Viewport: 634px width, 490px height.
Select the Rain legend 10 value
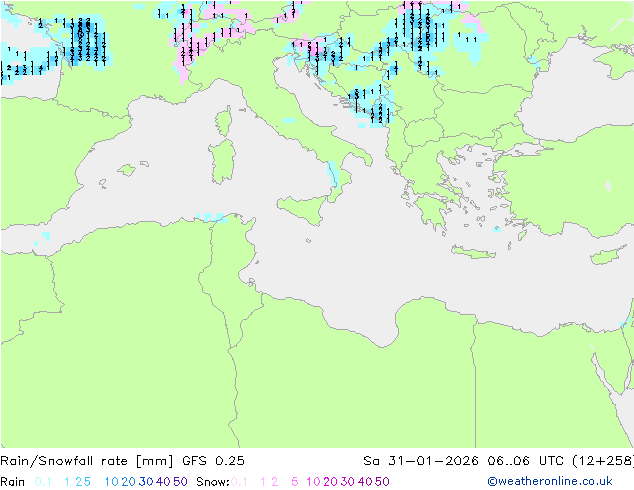point(111,482)
